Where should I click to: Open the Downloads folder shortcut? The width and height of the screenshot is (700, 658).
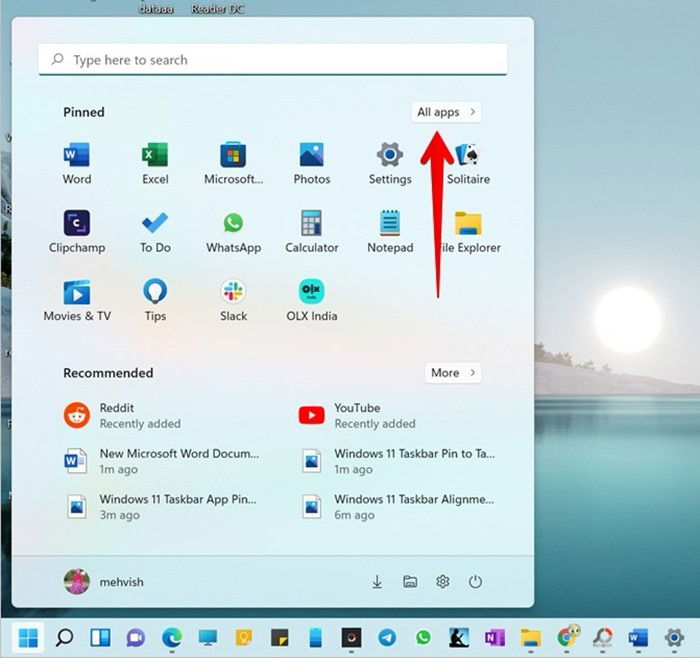[x=377, y=582]
